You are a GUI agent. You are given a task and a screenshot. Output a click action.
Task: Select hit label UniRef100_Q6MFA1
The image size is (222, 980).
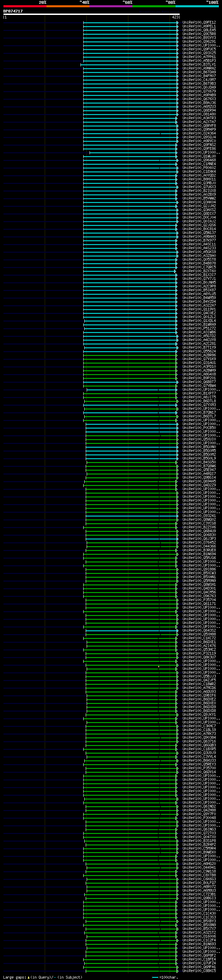point(199,967)
